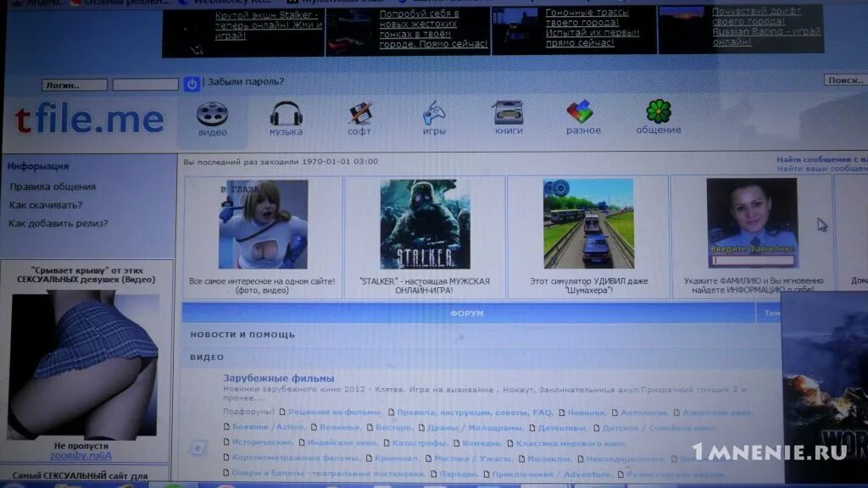
Task: Click the ФОРУМ column header bar
Action: click(468, 313)
